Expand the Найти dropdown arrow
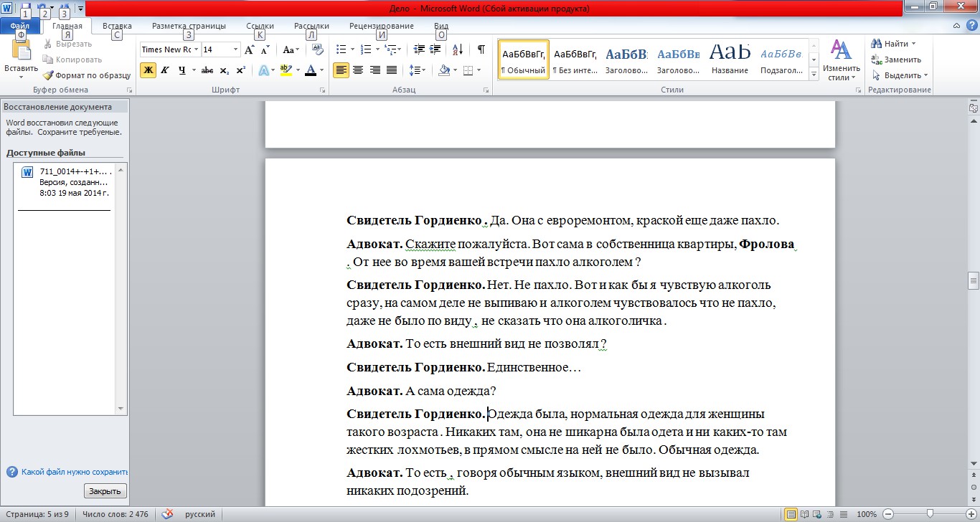 pyautogui.click(x=914, y=44)
